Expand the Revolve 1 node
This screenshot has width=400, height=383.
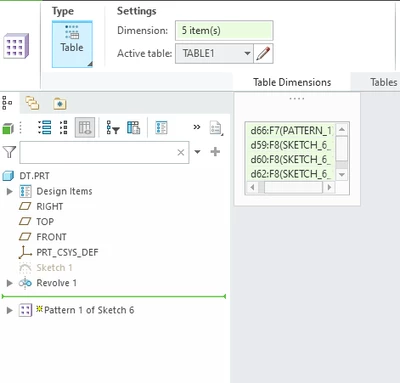tap(10, 283)
